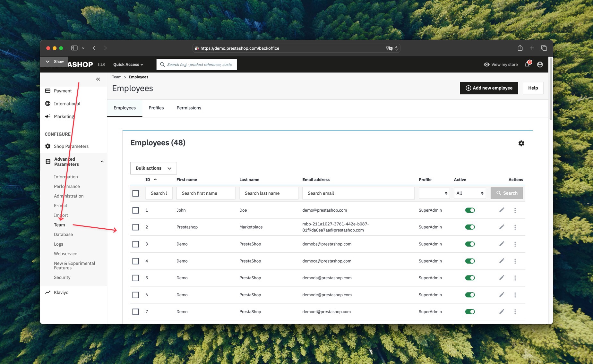Check the box for employee ID 5
Screen dimensions: 593x364
136,278
